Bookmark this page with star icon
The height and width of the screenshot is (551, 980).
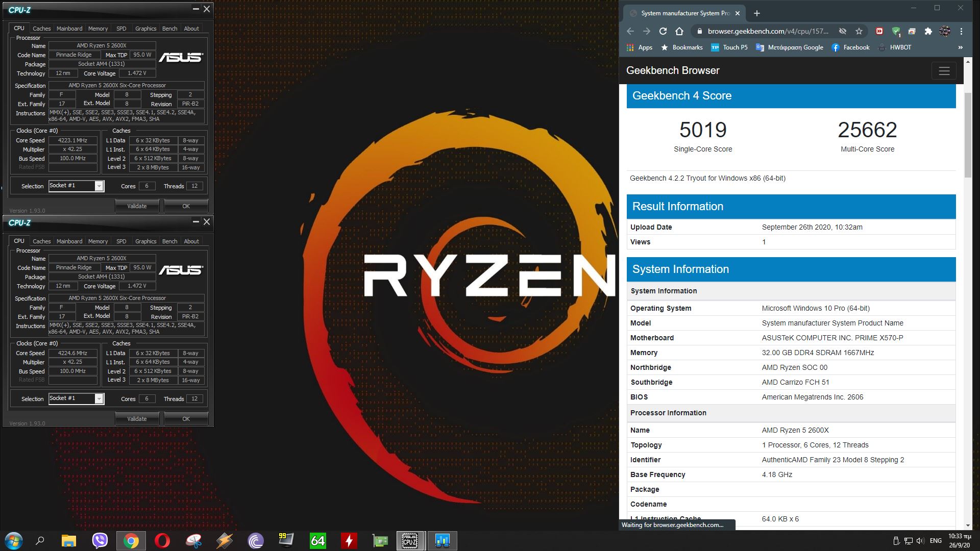(x=859, y=31)
